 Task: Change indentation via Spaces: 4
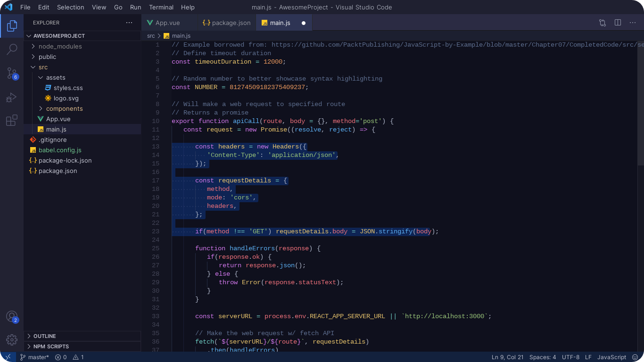[x=543, y=357]
